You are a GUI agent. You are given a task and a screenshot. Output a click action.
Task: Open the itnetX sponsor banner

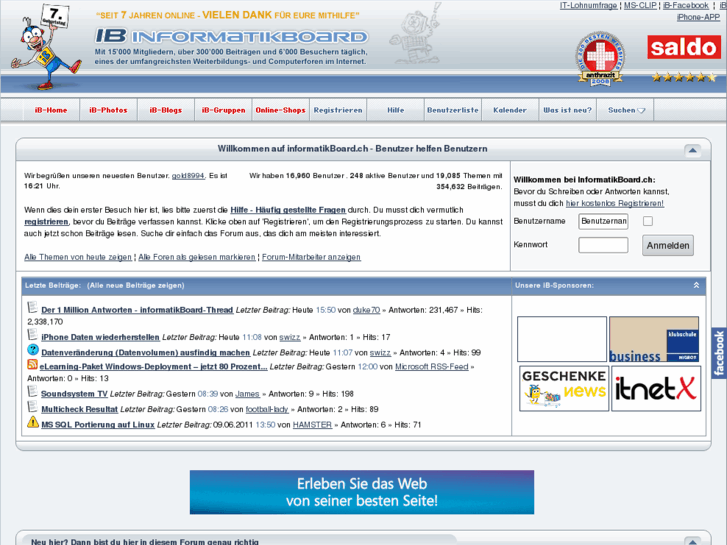point(656,388)
